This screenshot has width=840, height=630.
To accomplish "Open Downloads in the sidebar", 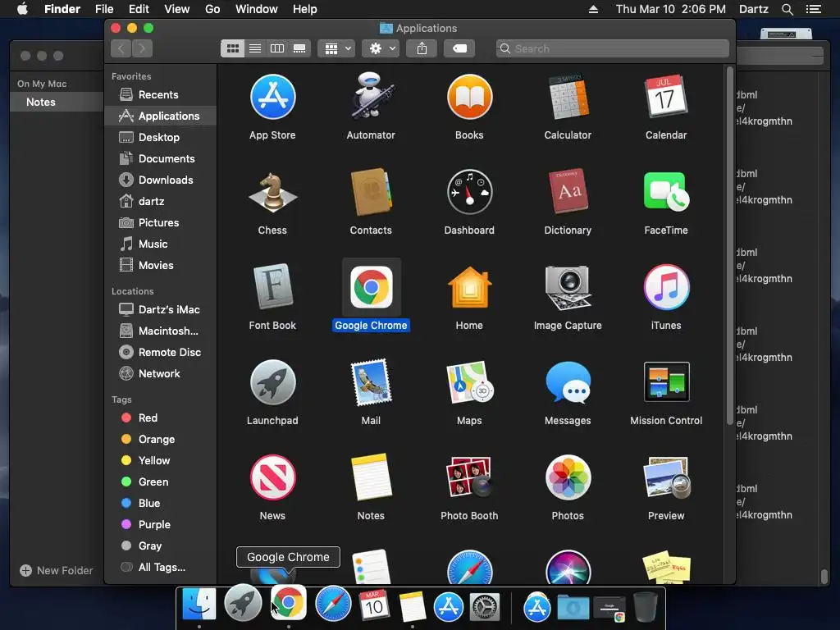I will coord(160,180).
